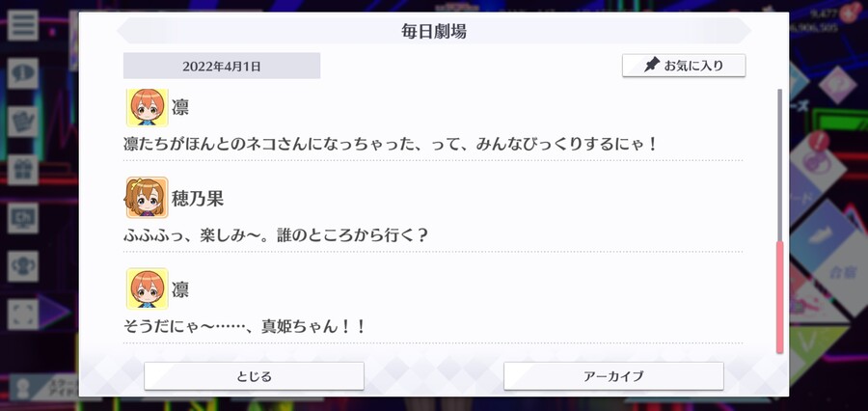868x411 pixels.
Task: Open the アーカイブ archive button
Action: click(613, 376)
